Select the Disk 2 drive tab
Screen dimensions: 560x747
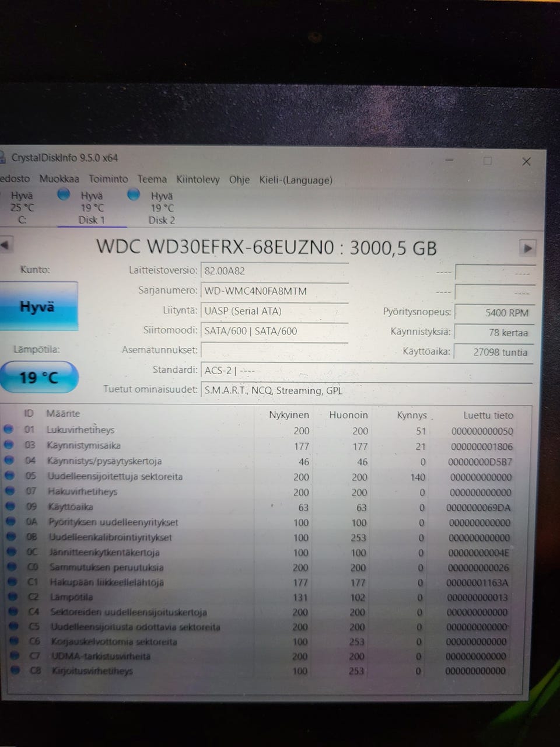pos(162,208)
